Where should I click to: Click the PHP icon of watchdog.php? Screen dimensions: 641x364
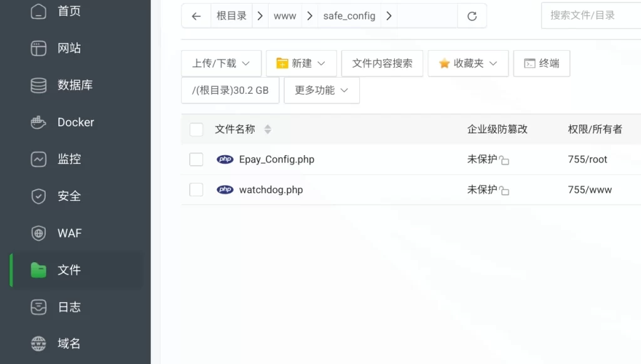tap(225, 190)
